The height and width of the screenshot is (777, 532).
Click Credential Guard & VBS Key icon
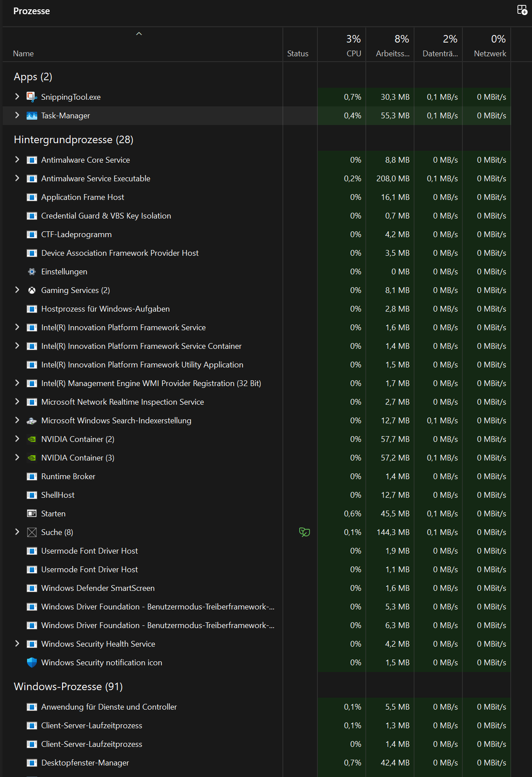coord(31,216)
